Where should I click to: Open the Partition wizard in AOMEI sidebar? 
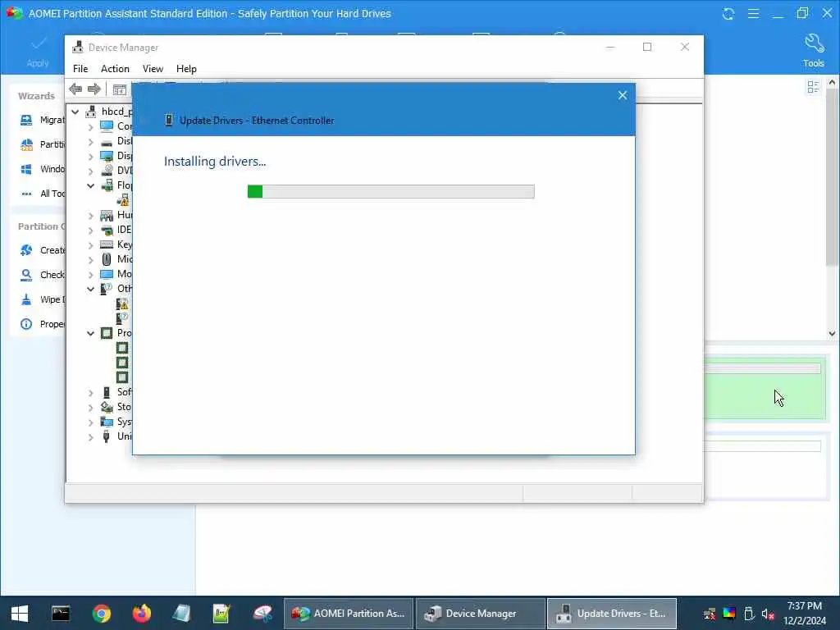pyautogui.click(x=42, y=144)
